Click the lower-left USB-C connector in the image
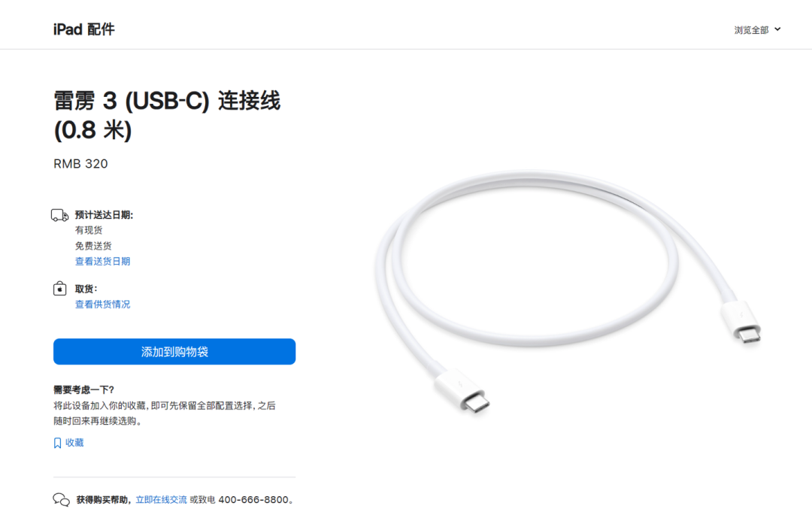812x512 pixels. (x=462, y=392)
